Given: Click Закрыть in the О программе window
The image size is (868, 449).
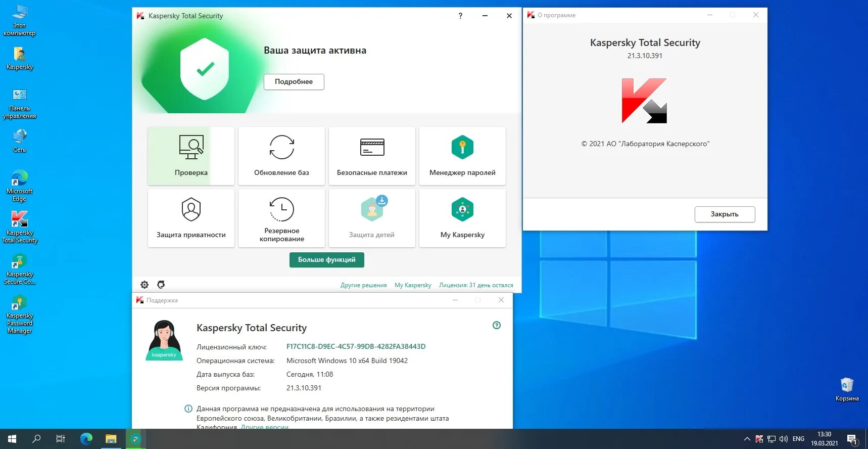Looking at the screenshot, I should (x=725, y=214).
